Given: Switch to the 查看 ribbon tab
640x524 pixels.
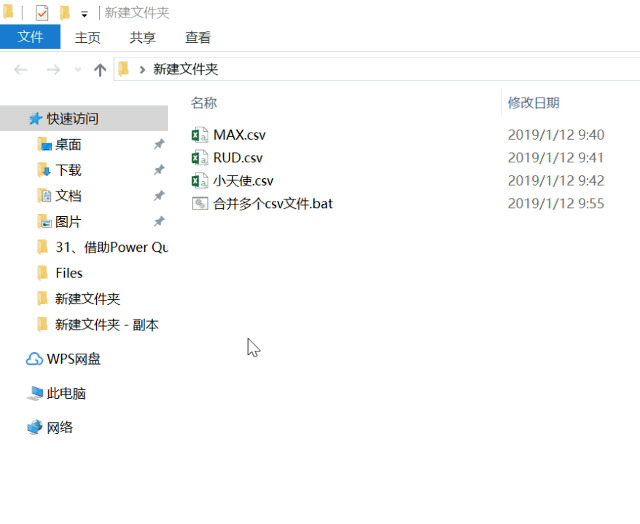Looking at the screenshot, I should [x=198, y=38].
